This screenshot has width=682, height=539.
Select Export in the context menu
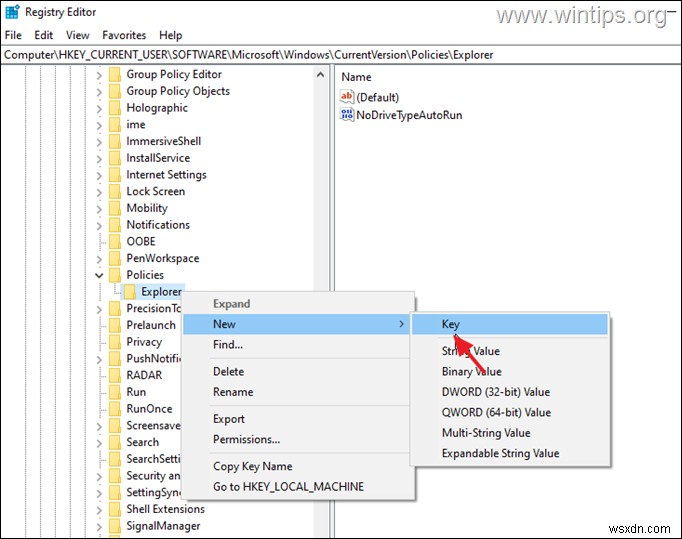tap(296, 419)
